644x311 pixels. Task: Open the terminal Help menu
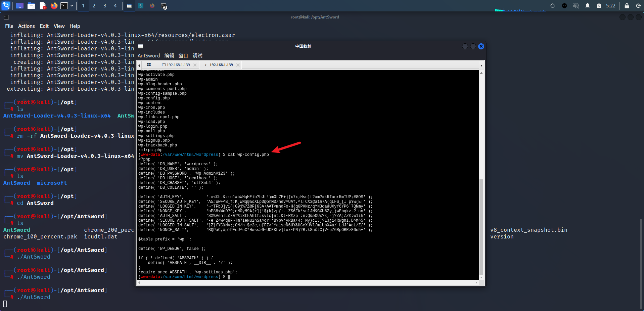point(75,26)
